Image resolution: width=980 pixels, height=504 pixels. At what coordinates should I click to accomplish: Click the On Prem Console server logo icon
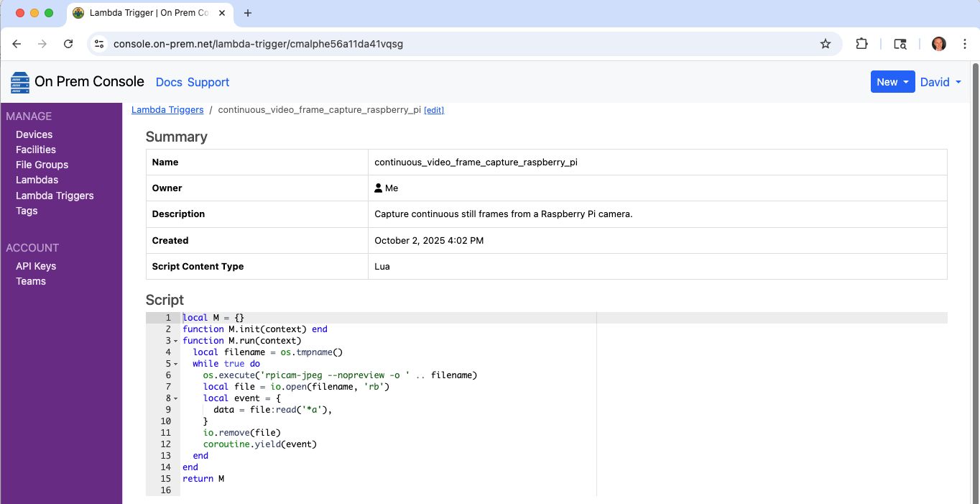[19, 81]
